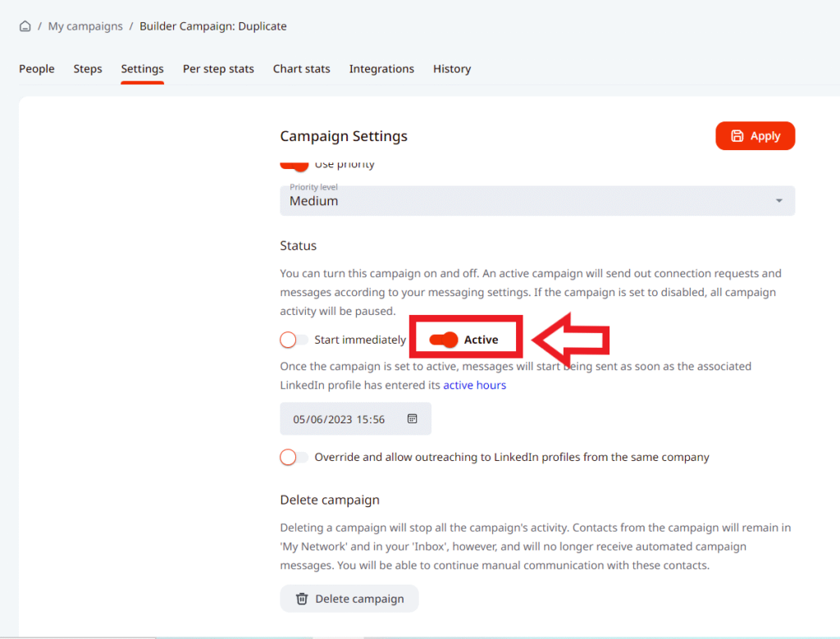This screenshot has height=639, width=840.
Task: Select the Settings tab
Action: [142, 69]
